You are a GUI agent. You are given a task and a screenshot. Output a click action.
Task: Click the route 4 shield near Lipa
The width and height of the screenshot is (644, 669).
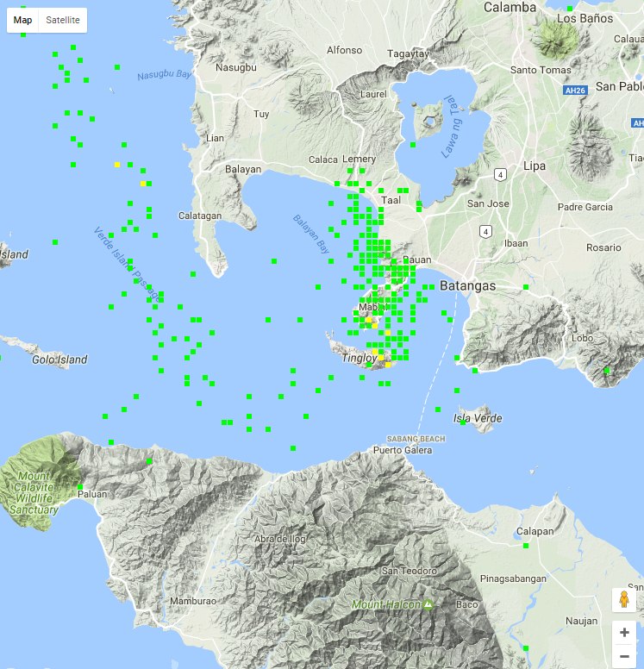coord(500,174)
